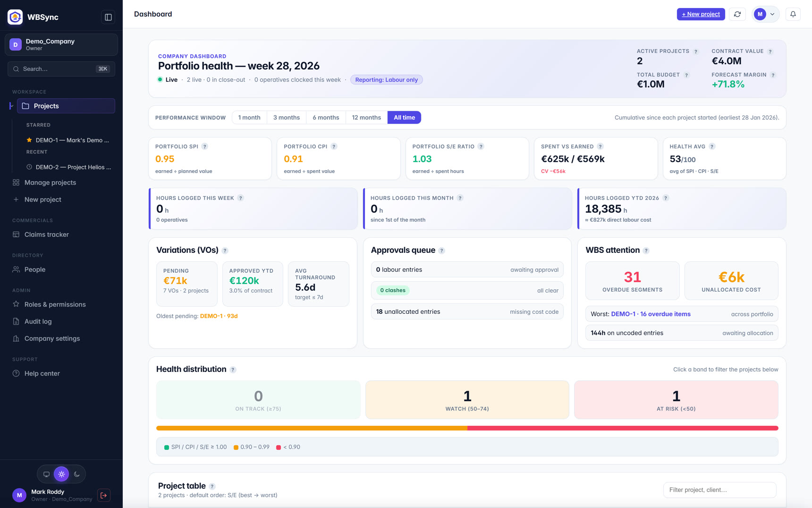Click the + New project button
Screen dimensions: 812x508
tap(701, 14)
